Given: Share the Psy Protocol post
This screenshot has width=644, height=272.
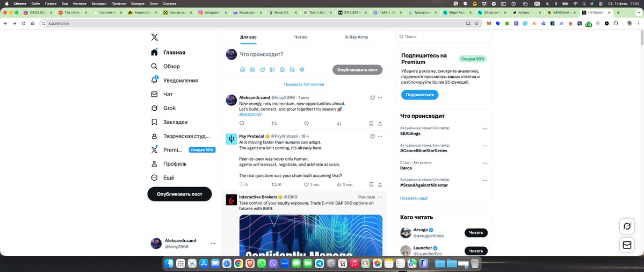Looking at the screenshot, I should point(380,184).
